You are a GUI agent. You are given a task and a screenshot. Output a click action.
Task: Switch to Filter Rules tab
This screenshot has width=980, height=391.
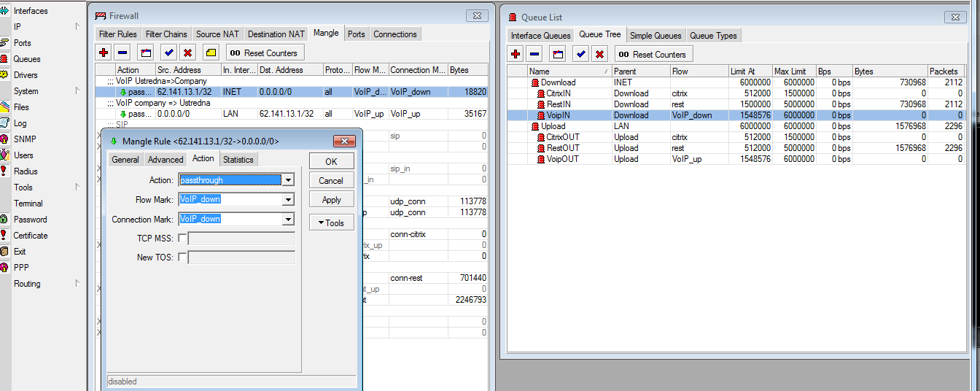pos(117,34)
